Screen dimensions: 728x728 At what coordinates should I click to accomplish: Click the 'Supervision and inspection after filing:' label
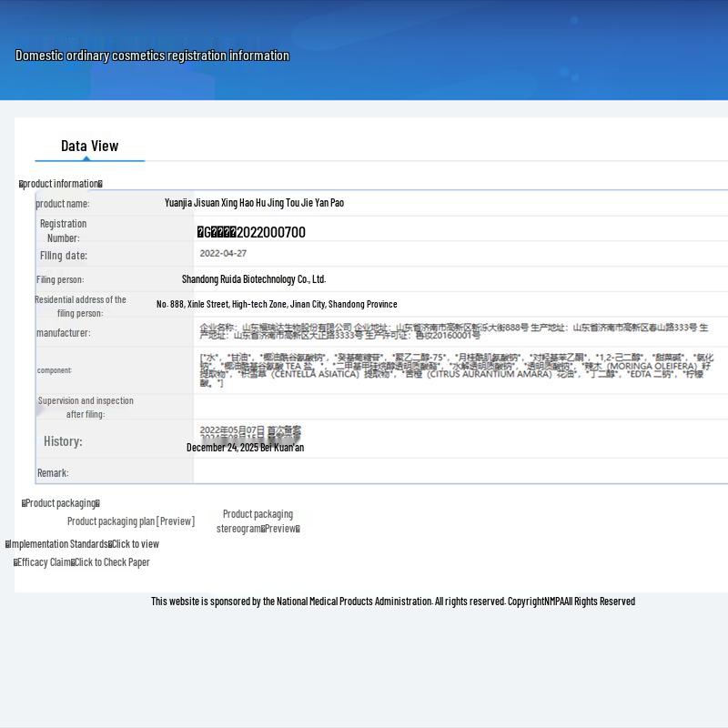pos(86,407)
